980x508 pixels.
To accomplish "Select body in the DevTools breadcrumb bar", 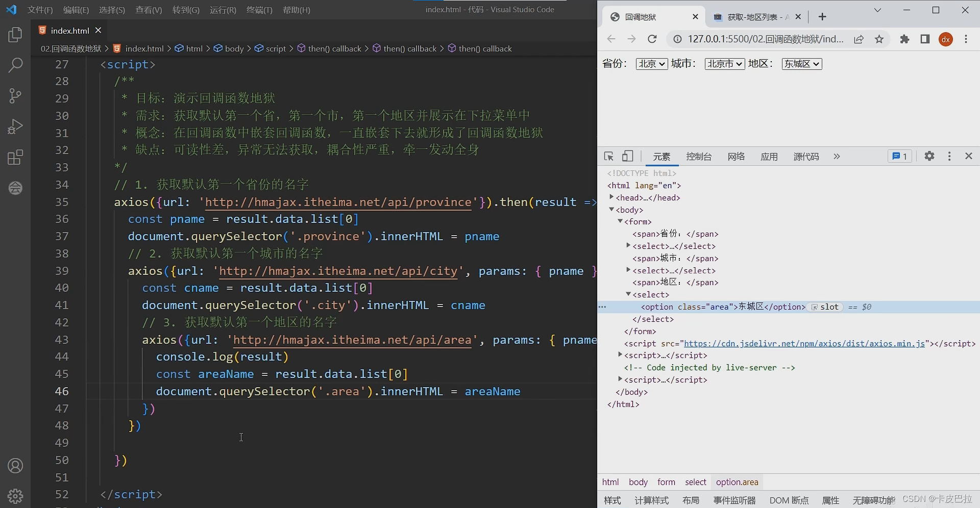I will (638, 482).
